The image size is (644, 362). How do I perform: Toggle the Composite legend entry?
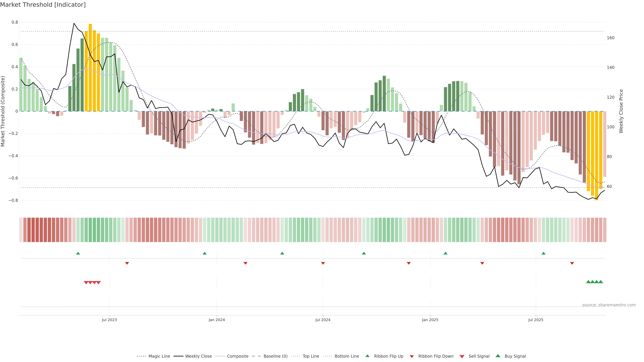[x=237, y=356]
